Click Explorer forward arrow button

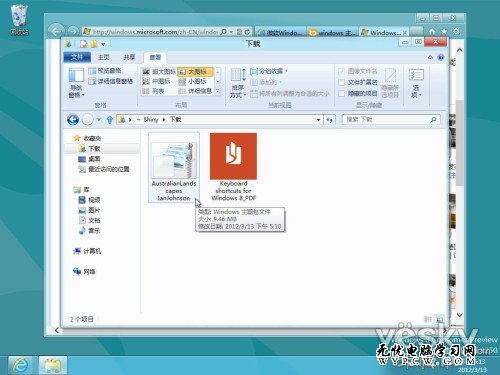click(x=88, y=119)
